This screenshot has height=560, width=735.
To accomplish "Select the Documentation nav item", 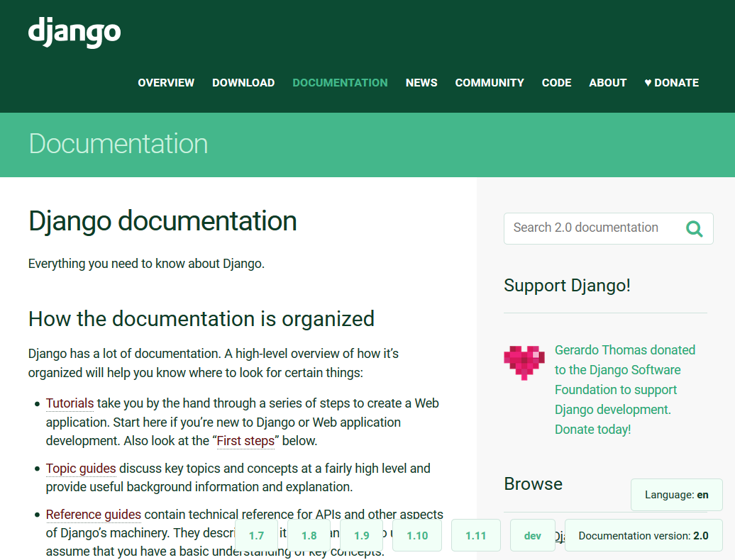I will (341, 83).
